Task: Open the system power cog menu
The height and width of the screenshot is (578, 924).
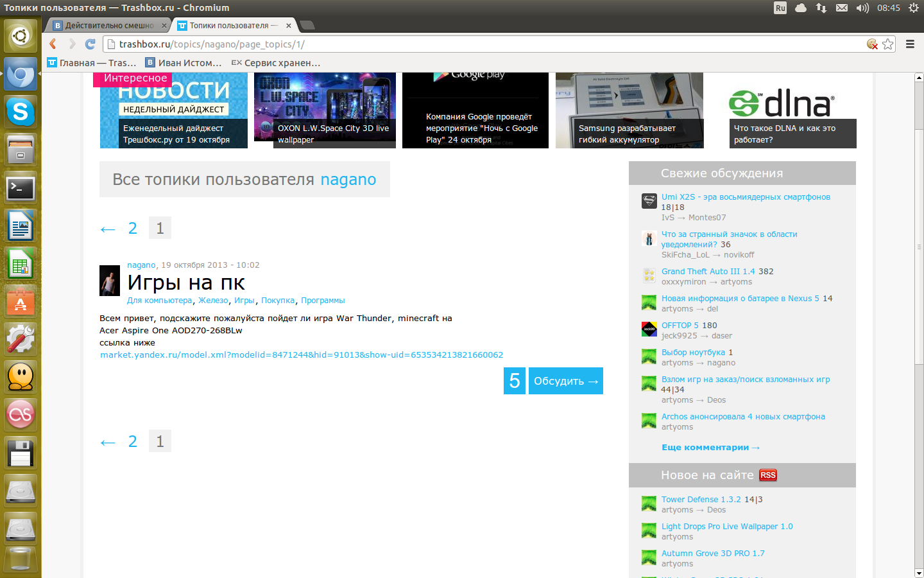Action: pos(913,8)
